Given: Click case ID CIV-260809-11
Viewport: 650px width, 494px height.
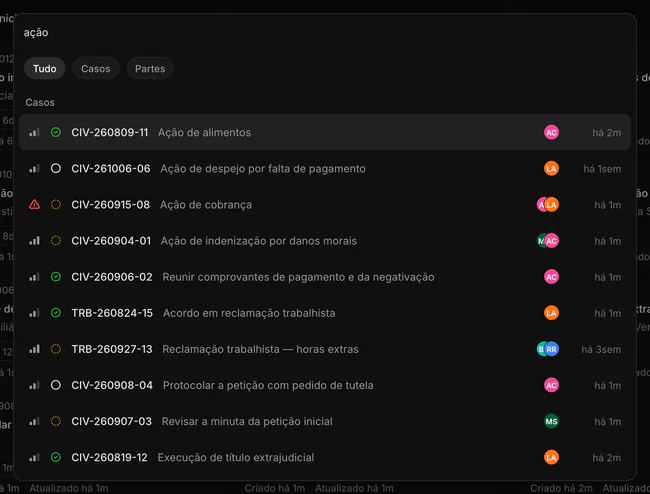Looking at the screenshot, I should 109,133.
